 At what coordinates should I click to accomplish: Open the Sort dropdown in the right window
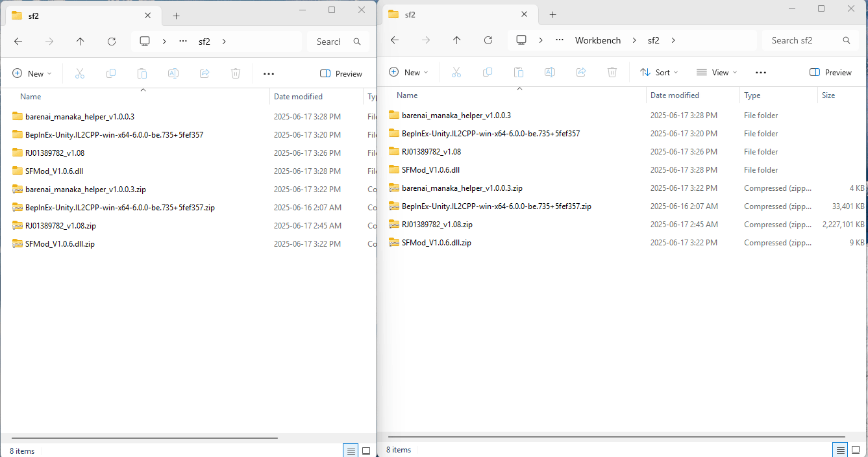[658, 73]
